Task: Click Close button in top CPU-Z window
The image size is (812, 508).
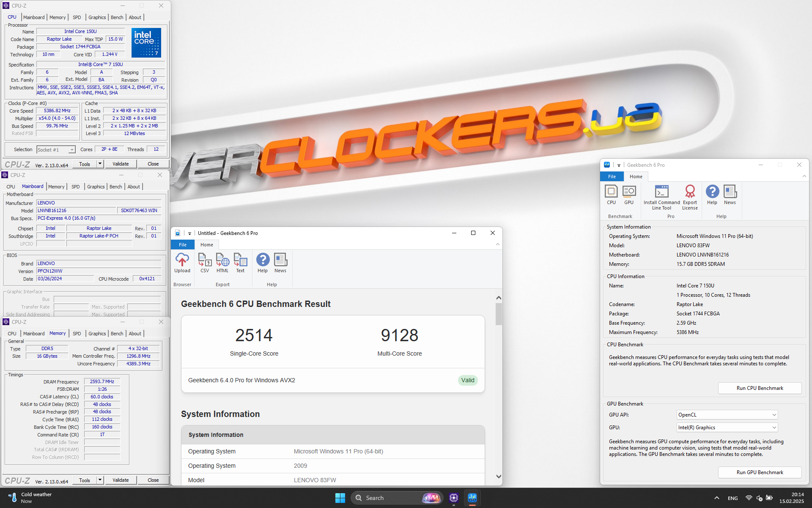Action: tap(153, 164)
